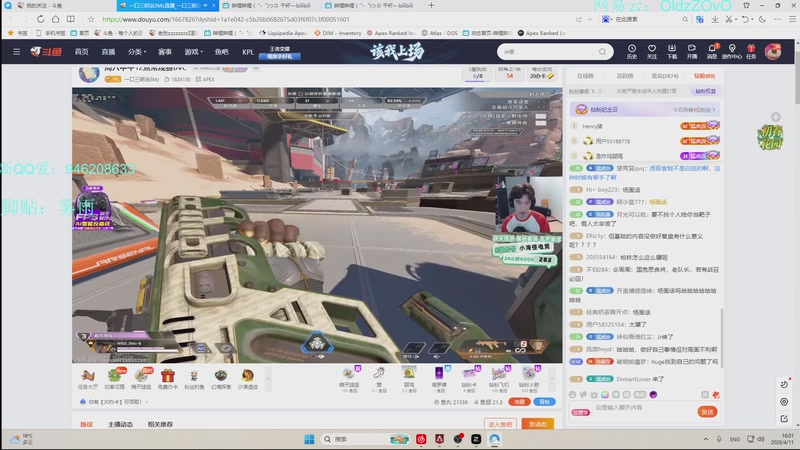800x450 pixels.
Task: Switch to the 钻粉(89) tab
Action: click(705, 76)
